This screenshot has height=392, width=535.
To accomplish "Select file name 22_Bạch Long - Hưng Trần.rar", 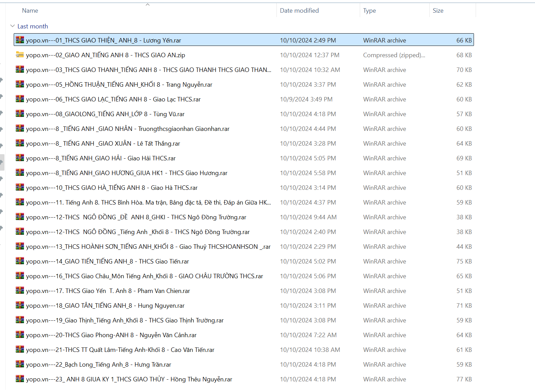I will tap(99, 365).
